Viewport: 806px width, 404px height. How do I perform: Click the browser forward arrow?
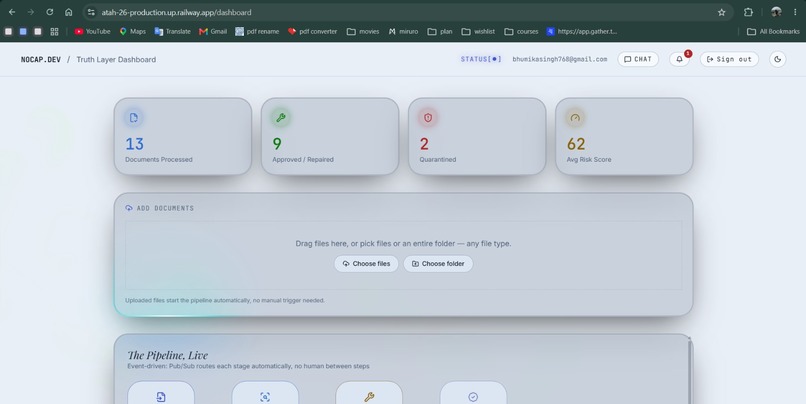(31, 12)
